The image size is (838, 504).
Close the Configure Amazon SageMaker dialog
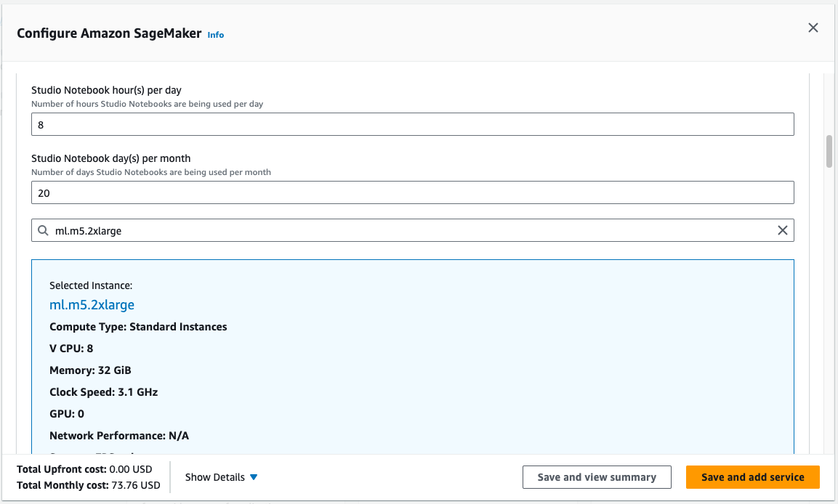813,28
